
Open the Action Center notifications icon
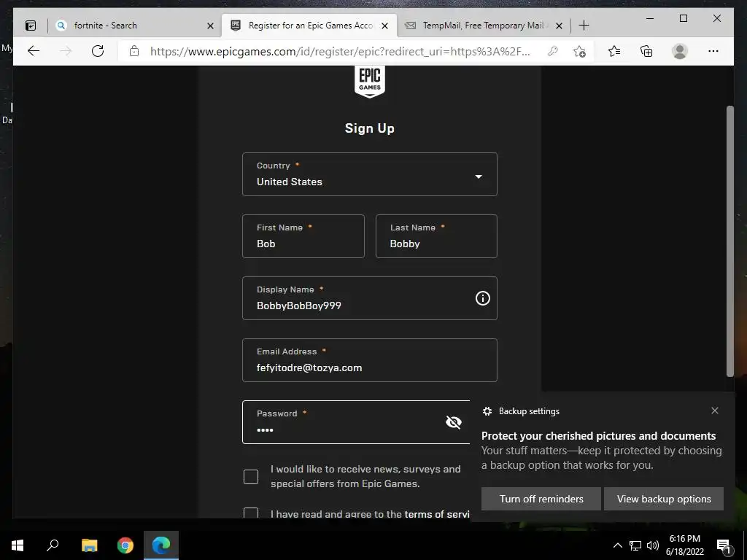(x=724, y=545)
